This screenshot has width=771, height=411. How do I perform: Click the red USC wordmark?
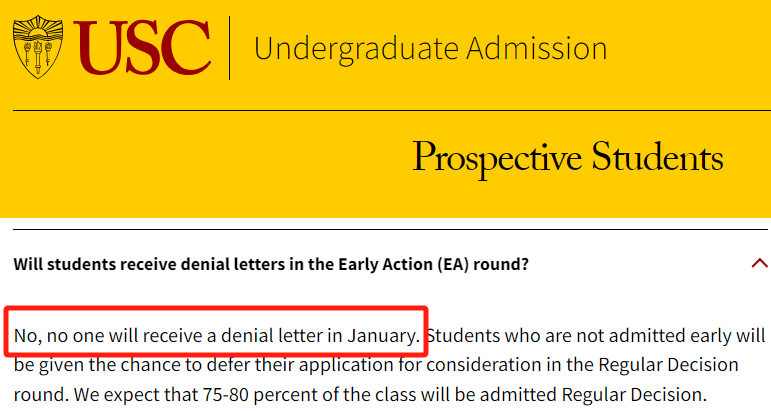(142, 48)
